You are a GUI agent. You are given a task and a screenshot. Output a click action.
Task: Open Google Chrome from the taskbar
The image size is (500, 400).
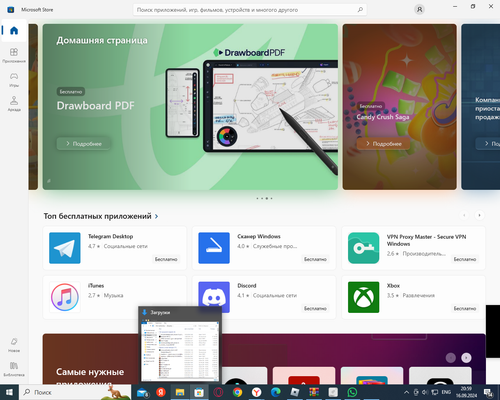[x=237, y=392]
